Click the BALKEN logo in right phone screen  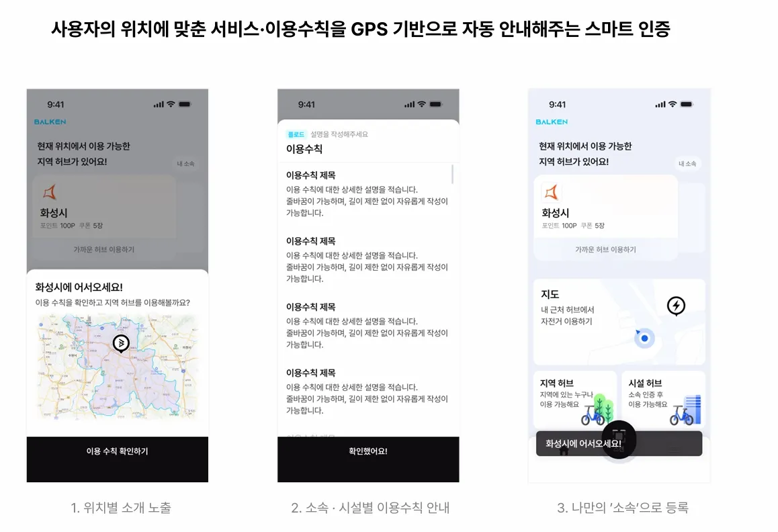(x=551, y=122)
